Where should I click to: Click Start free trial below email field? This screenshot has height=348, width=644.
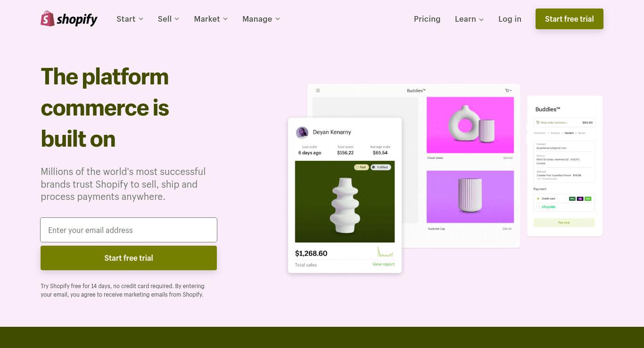click(x=129, y=258)
